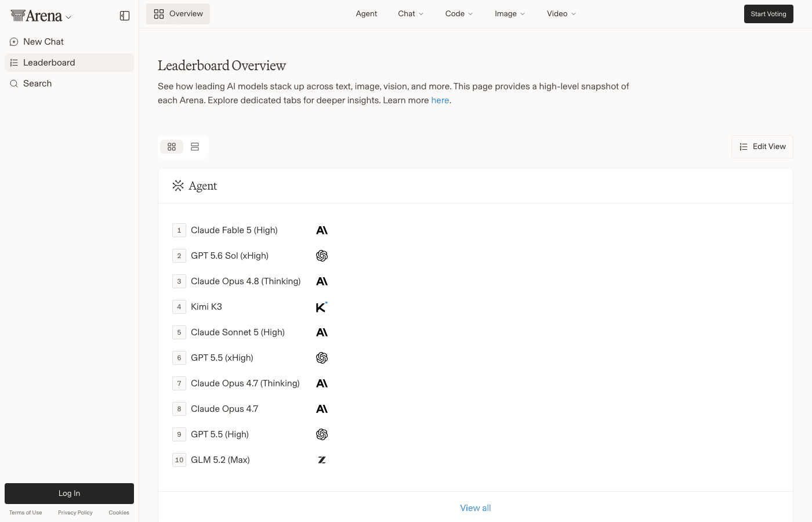The width and height of the screenshot is (812, 522).
Task: Select Claude Opus 4.8 (Thinking) entry
Action: [246, 281]
